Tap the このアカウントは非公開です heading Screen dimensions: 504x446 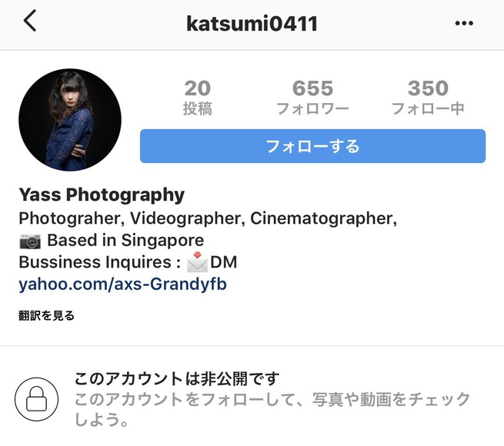click(x=177, y=378)
